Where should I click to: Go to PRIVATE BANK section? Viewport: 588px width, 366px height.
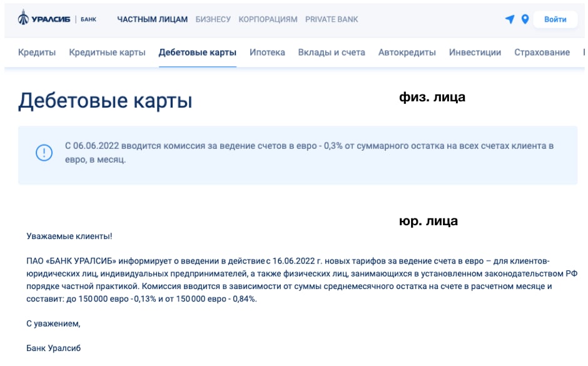pyautogui.click(x=332, y=19)
